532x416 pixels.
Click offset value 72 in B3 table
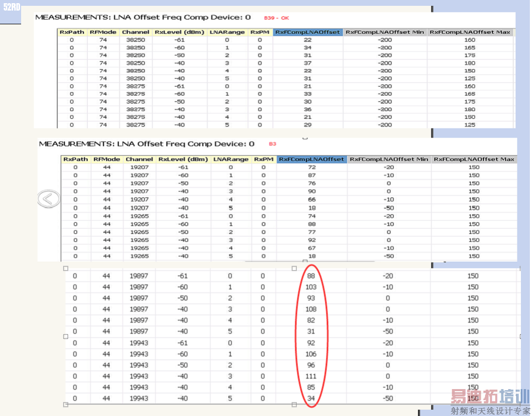tap(311, 167)
